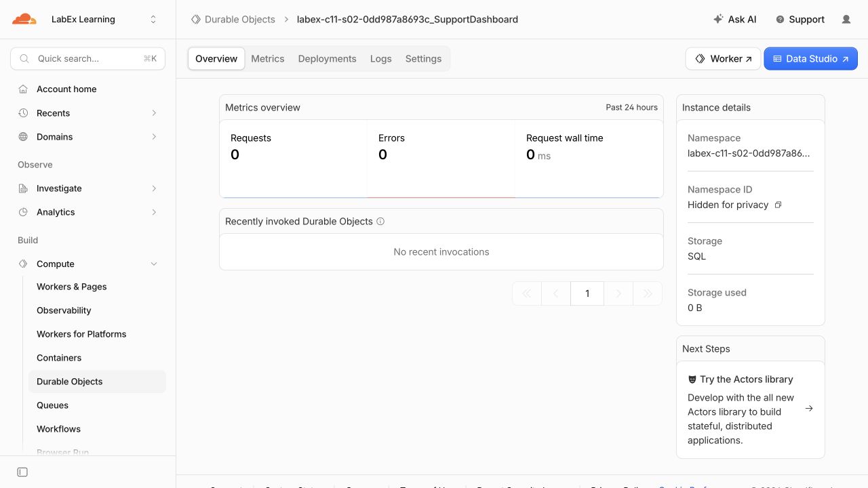Viewport: 868px width, 488px height.
Task: Click the Domains globe icon
Action: pos(23,136)
